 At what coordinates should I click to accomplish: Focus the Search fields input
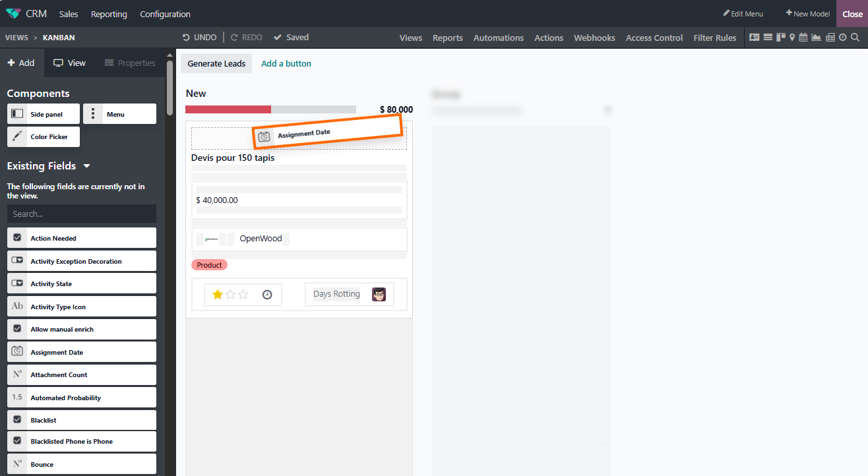[82, 214]
